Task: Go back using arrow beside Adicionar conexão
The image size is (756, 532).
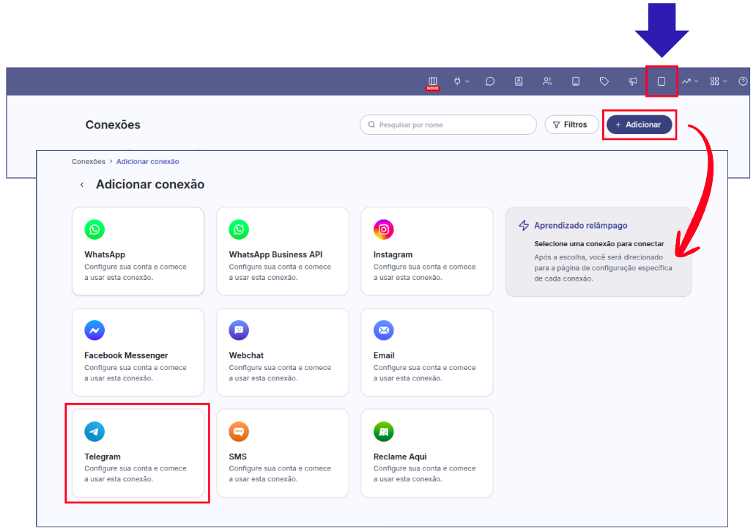Action: click(82, 185)
